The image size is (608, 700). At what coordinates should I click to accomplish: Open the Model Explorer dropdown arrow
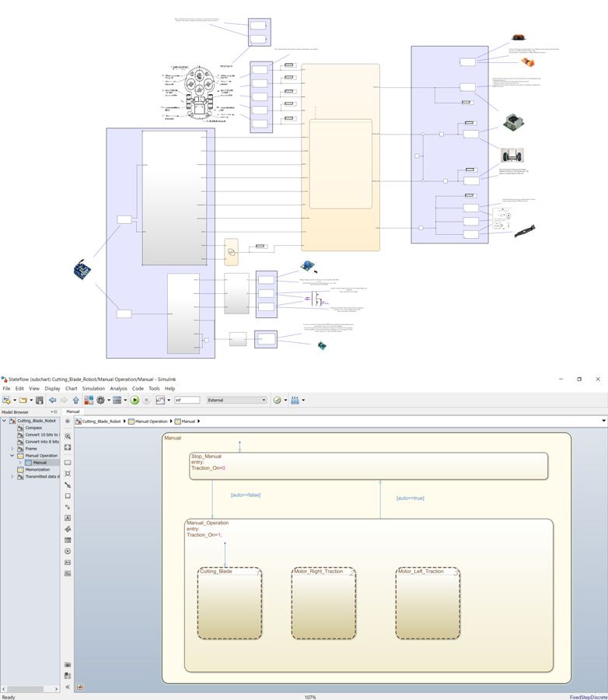click(x=125, y=400)
